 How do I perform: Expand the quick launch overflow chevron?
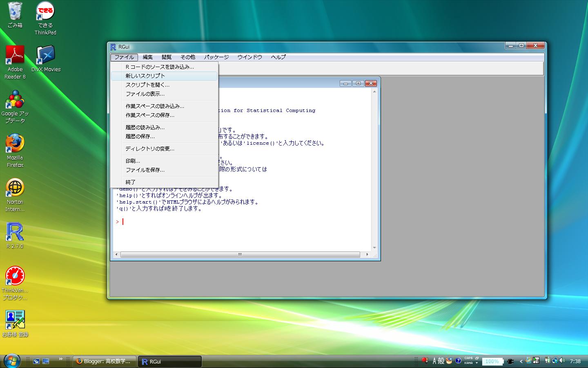click(x=61, y=359)
